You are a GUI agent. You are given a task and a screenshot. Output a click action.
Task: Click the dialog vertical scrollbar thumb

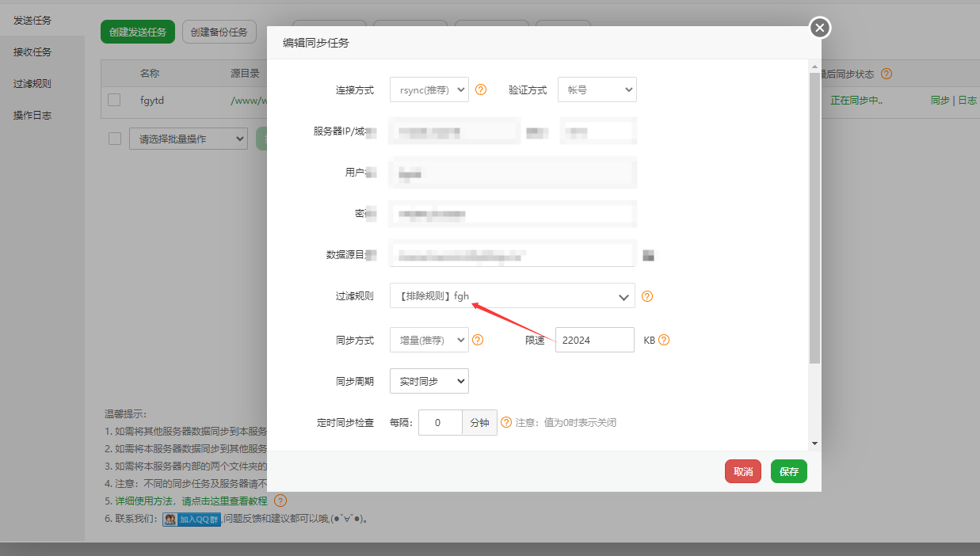click(814, 218)
